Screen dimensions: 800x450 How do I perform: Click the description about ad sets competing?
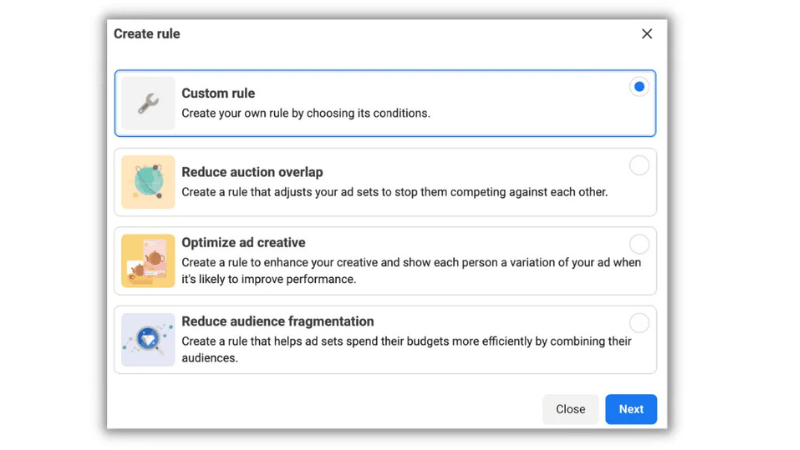(x=394, y=192)
